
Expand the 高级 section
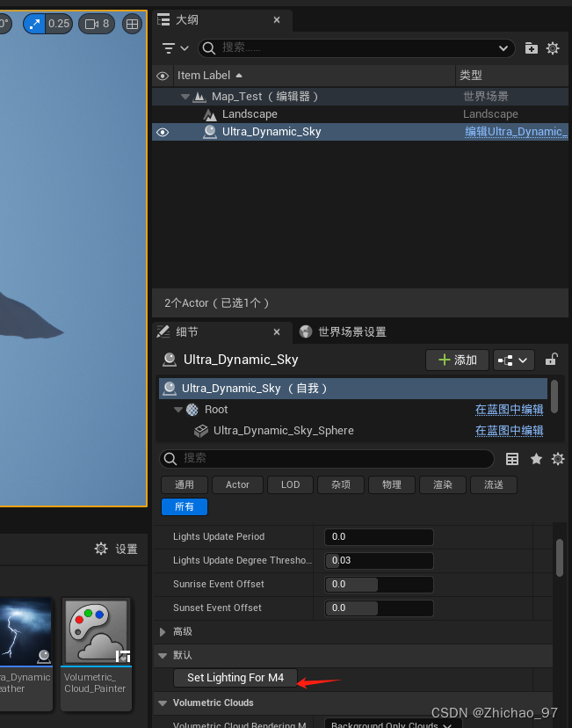[x=163, y=632]
